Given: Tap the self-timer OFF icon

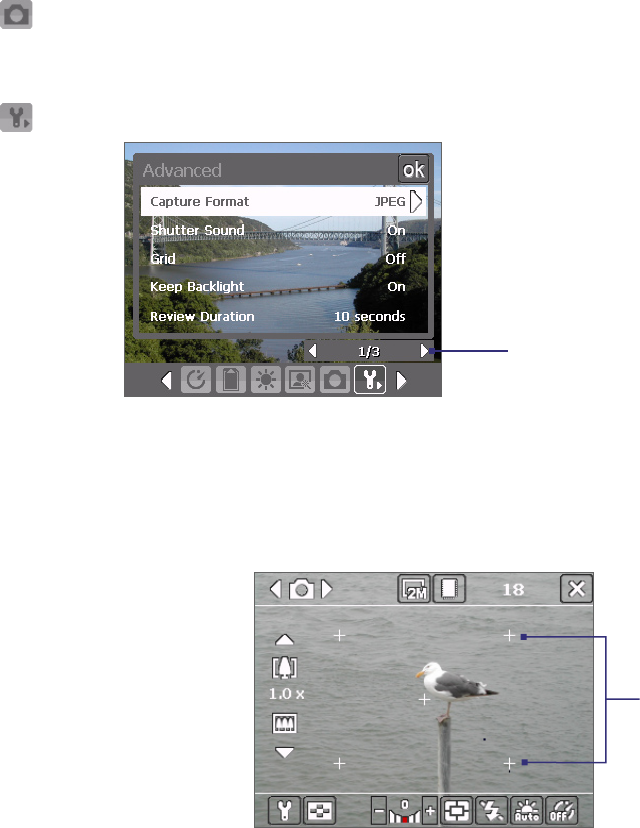Looking at the screenshot, I should coord(561,810).
